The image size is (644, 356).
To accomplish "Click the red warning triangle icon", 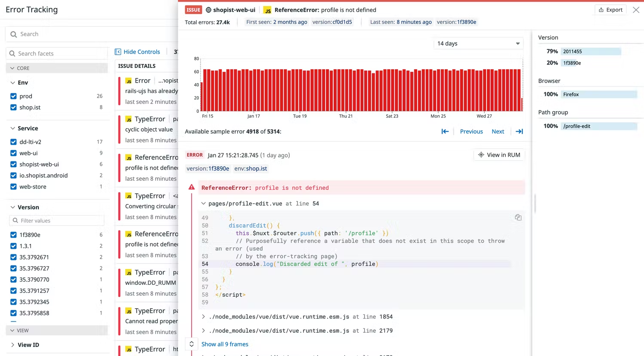I will (192, 187).
